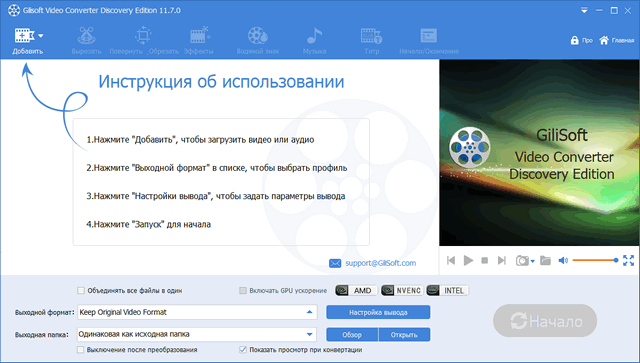Image resolution: width=640 pixels, height=363 pixels.
Task: Expand the snapshot camera dropdown arrow
Action: [x=533, y=261]
